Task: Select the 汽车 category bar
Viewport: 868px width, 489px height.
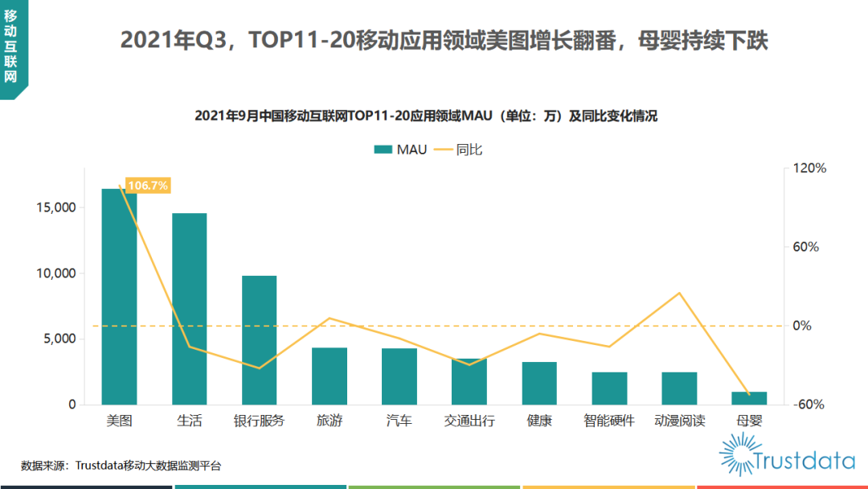Action: (399, 376)
